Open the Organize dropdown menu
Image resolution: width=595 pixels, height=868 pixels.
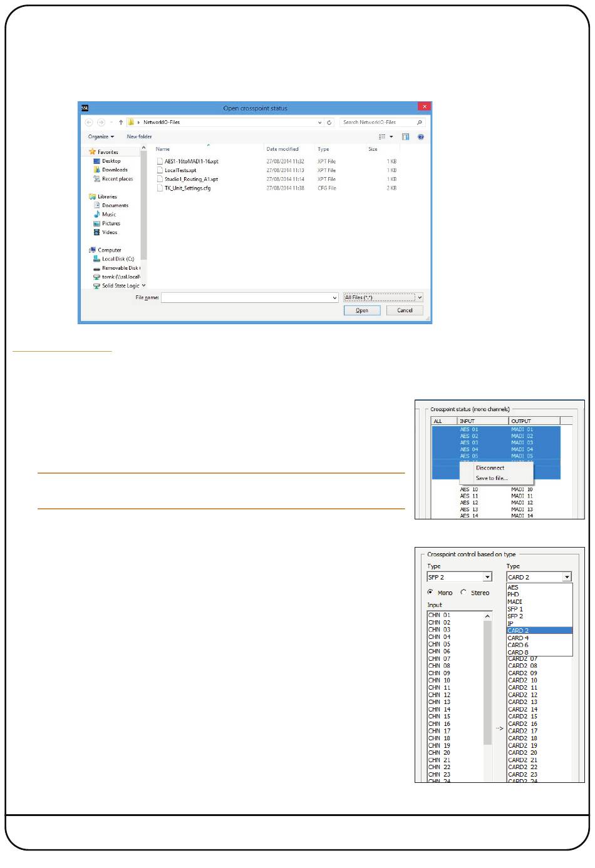click(x=101, y=136)
